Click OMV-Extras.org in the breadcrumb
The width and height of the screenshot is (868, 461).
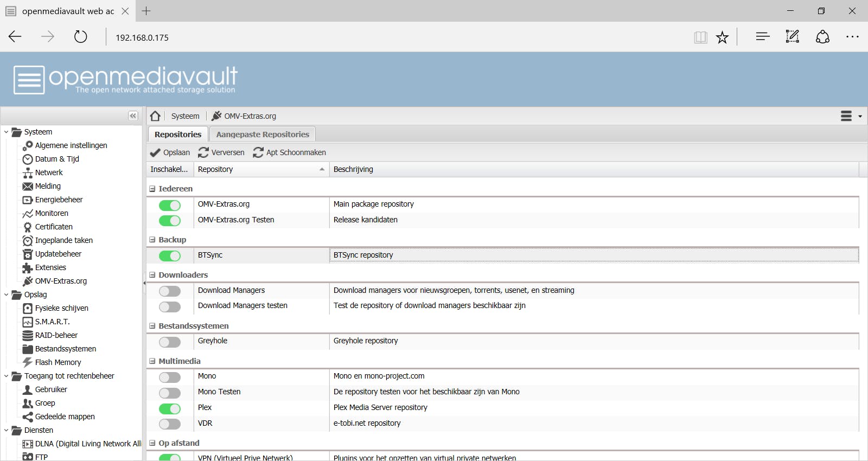tap(244, 116)
